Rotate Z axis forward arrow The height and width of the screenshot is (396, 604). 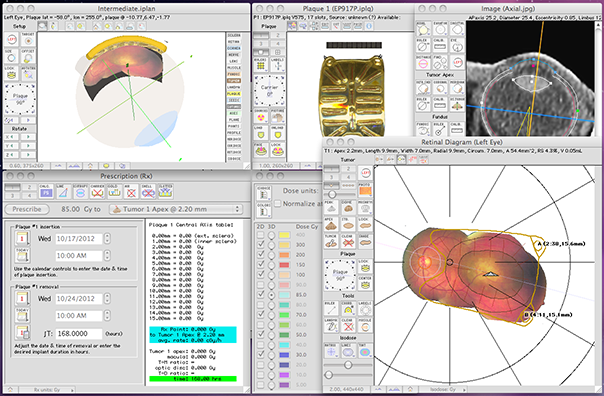pos(28,155)
